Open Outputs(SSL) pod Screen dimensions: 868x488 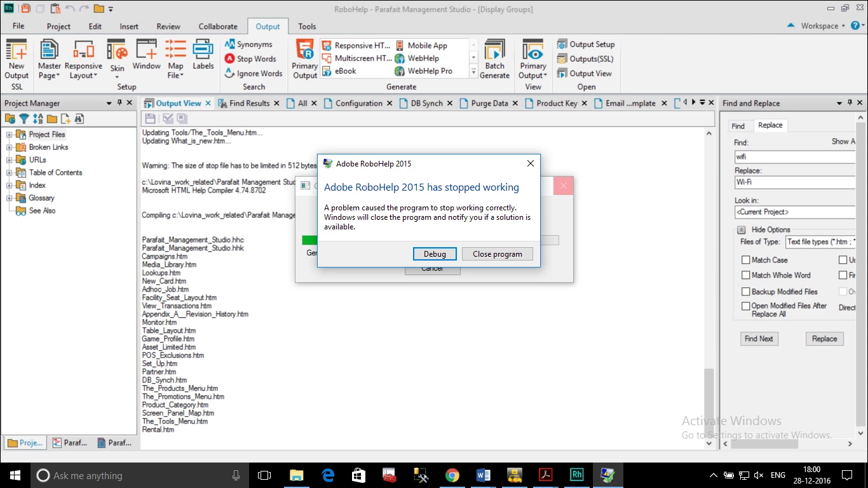click(x=585, y=59)
